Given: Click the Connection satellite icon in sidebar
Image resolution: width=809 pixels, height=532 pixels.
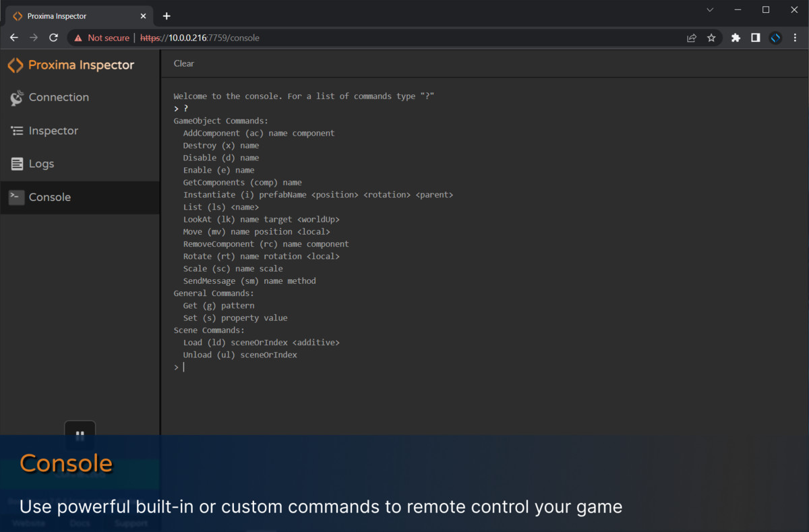Looking at the screenshot, I should click(17, 98).
